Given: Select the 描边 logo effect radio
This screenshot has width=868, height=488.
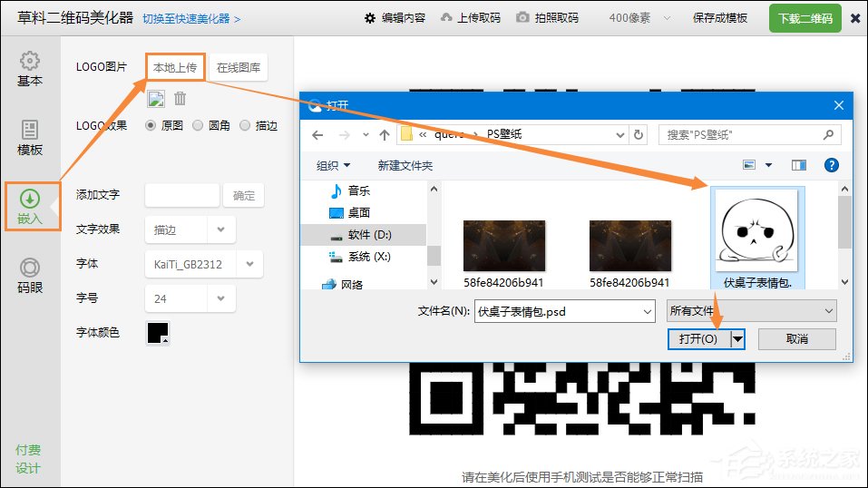Looking at the screenshot, I should tap(245, 126).
